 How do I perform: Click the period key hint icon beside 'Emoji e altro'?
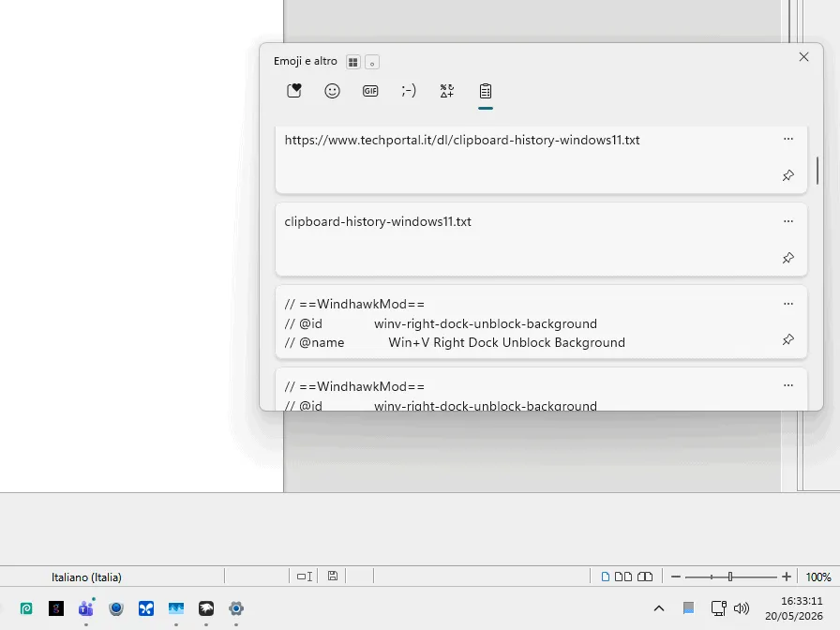point(372,62)
